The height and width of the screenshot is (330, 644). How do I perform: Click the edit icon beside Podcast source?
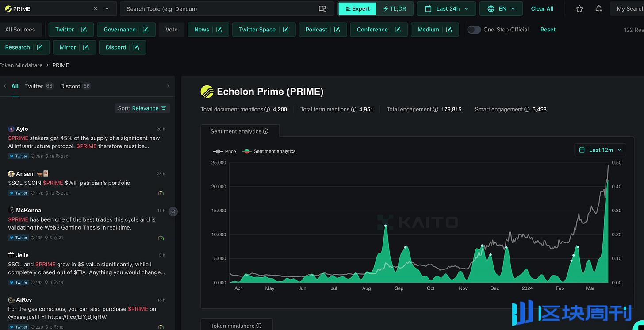(337, 30)
